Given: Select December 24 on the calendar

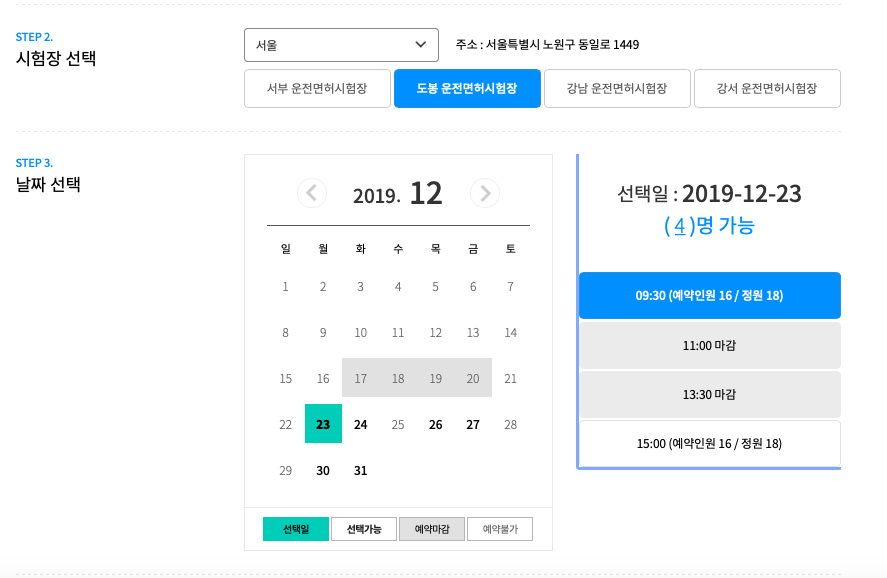Looking at the screenshot, I should [360, 424].
